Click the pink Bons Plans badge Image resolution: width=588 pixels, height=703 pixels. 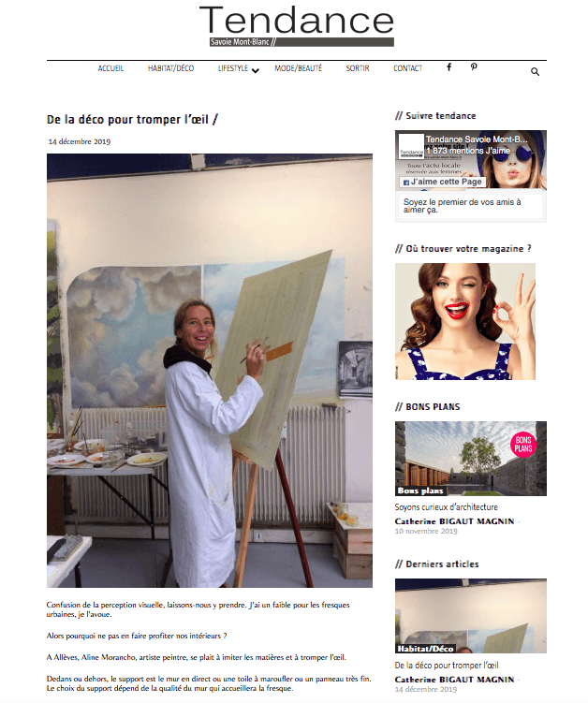click(x=523, y=445)
